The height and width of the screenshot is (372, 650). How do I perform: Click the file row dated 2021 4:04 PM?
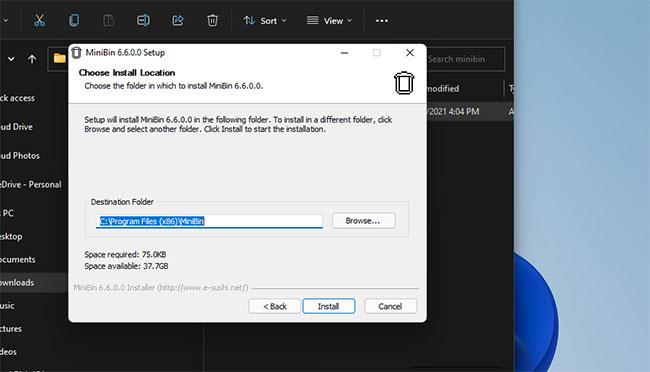point(470,112)
